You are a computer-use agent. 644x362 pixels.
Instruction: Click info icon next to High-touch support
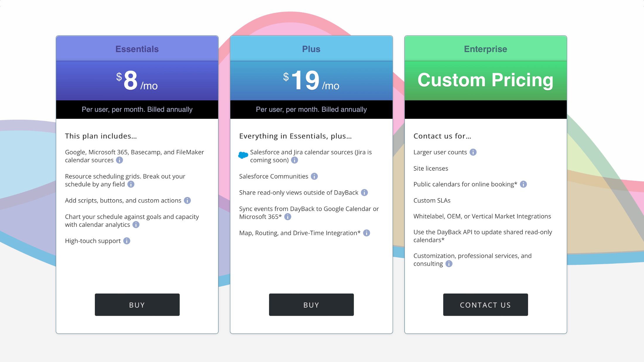click(x=127, y=241)
